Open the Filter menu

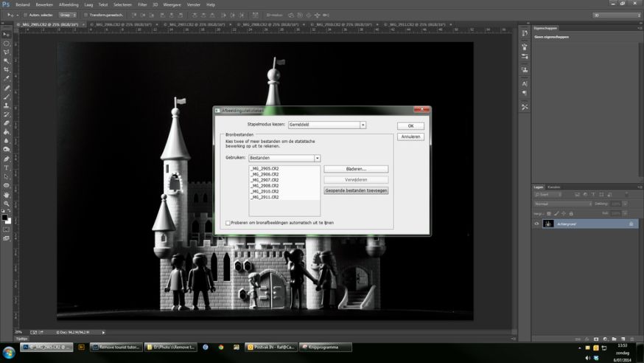pos(142,4)
